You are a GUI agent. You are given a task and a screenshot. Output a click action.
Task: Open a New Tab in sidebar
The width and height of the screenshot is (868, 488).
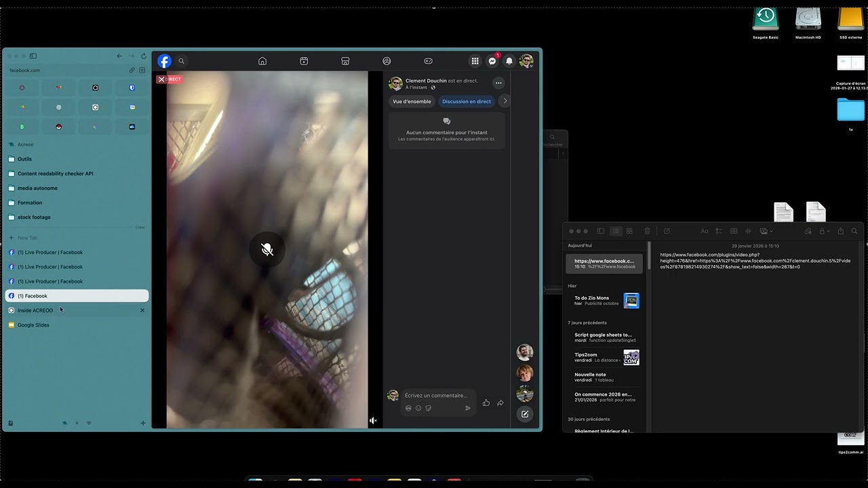point(77,238)
